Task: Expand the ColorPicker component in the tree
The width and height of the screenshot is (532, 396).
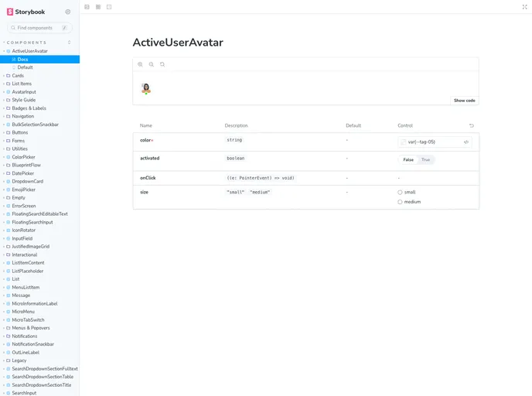Action: 24,157
